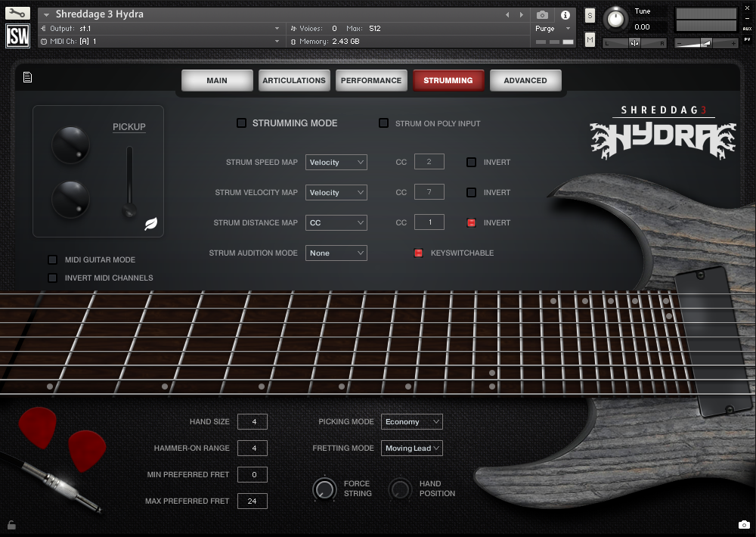Mute the instrument with M button
The image size is (756, 537).
(590, 39)
